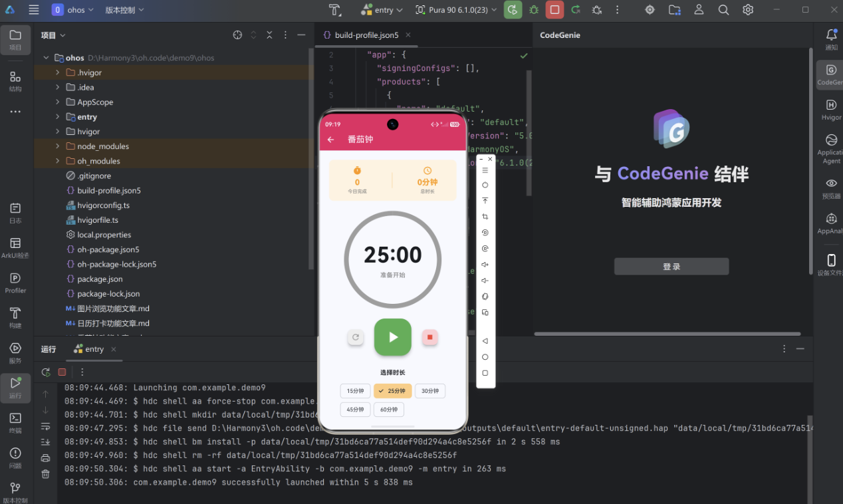The image size is (843, 504).
Task: Click the Debug bug icon in toolbar
Action: coord(534,10)
